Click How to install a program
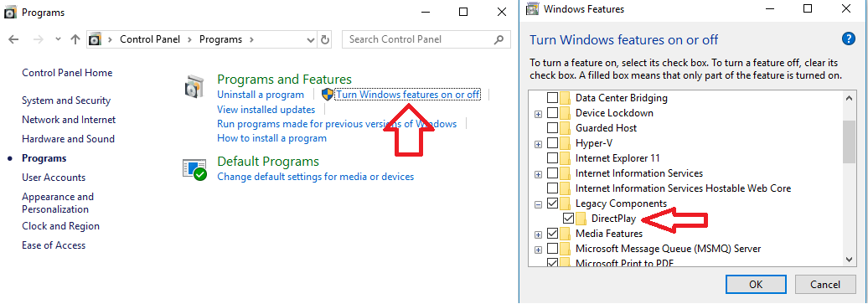The width and height of the screenshot is (868, 304). pyautogui.click(x=271, y=138)
